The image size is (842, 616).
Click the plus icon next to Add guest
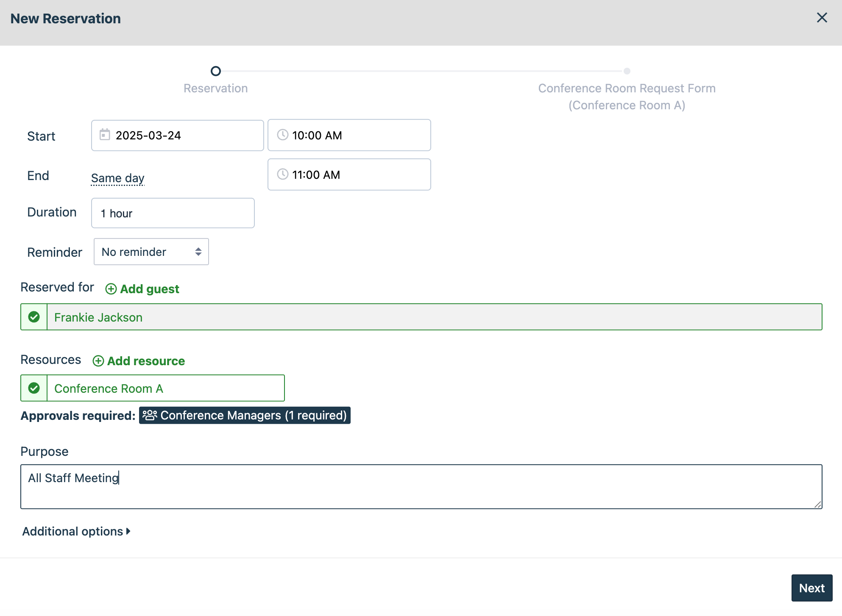(111, 289)
